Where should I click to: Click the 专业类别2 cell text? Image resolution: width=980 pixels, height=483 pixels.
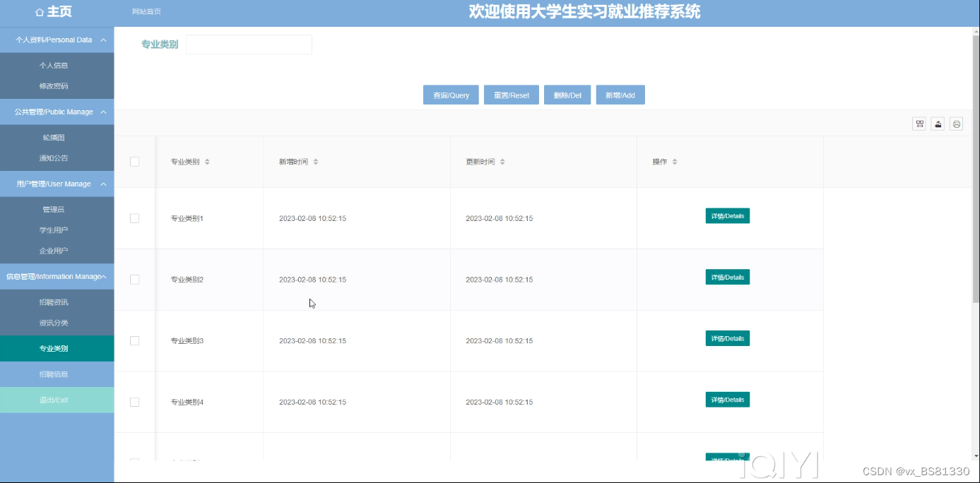tap(187, 280)
